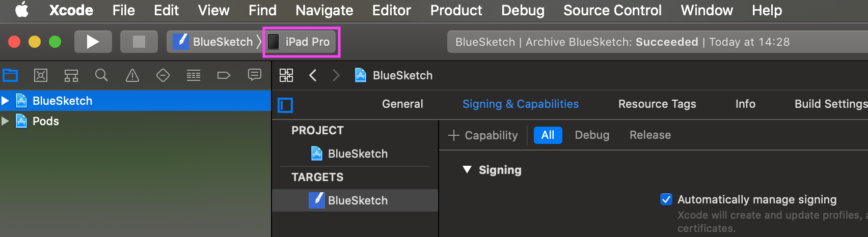Show the Debug navigator
This screenshot has width=868, height=237.
point(194,76)
